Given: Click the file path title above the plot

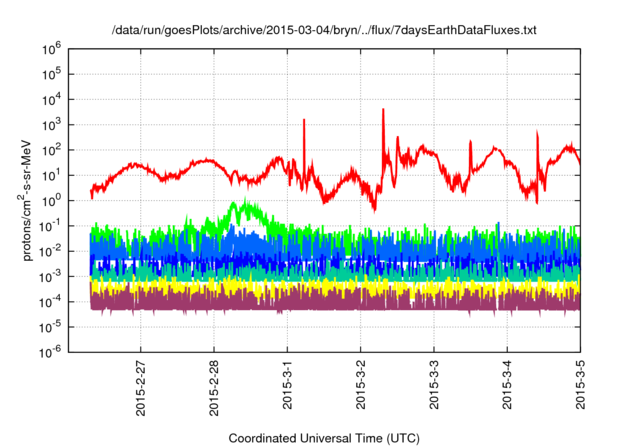Looking at the screenshot, I should click(323, 31).
